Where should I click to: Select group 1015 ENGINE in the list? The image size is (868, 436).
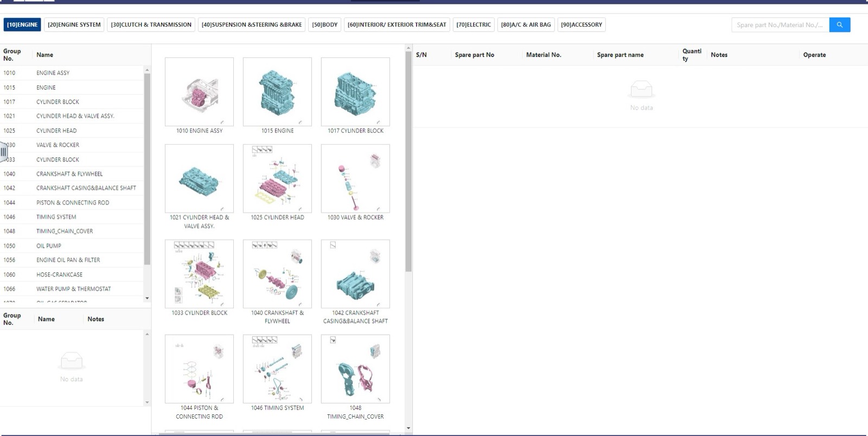click(x=72, y=87)
